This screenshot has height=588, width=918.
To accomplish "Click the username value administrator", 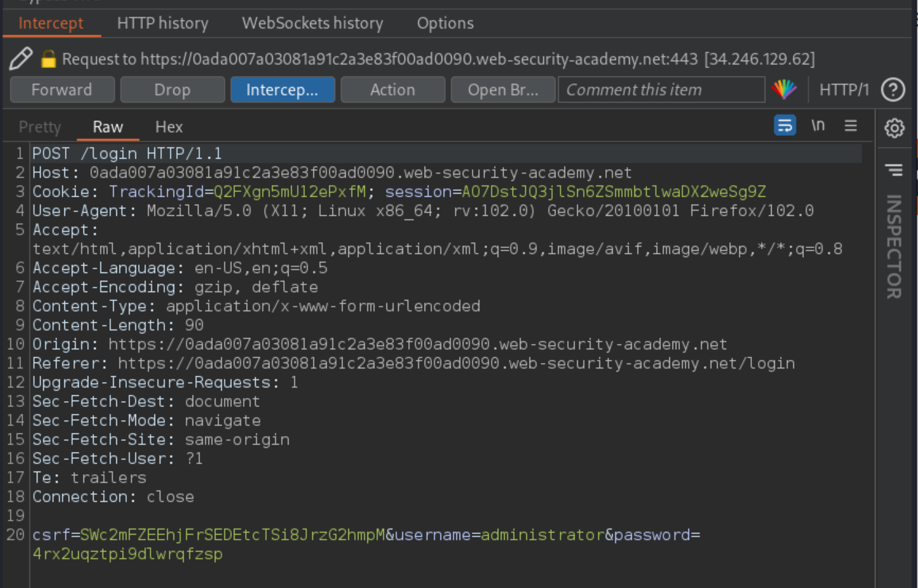I will 542,535.
